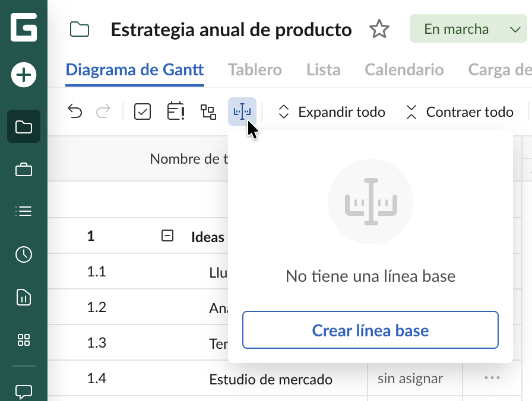Click the overdue tasks calendar icon
Screen dimensions: 532x401
[x=176, y=111]
